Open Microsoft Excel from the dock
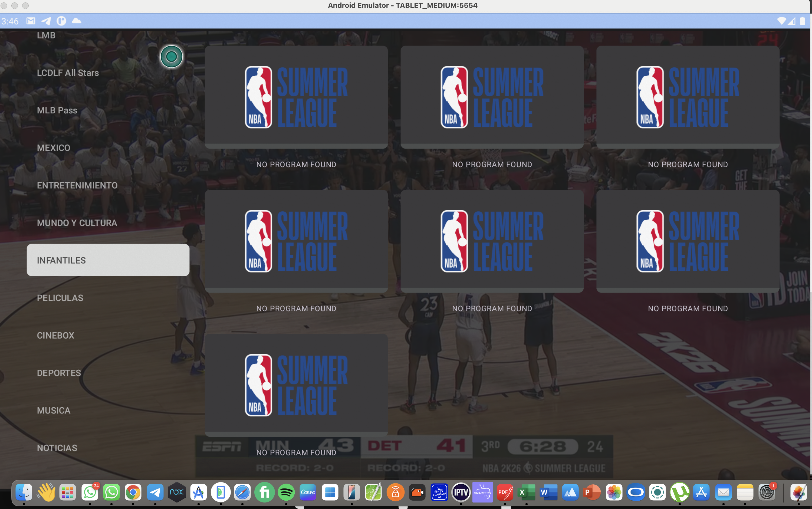The height and width of the screenshot is (509, 812). (x=526, y=492)
